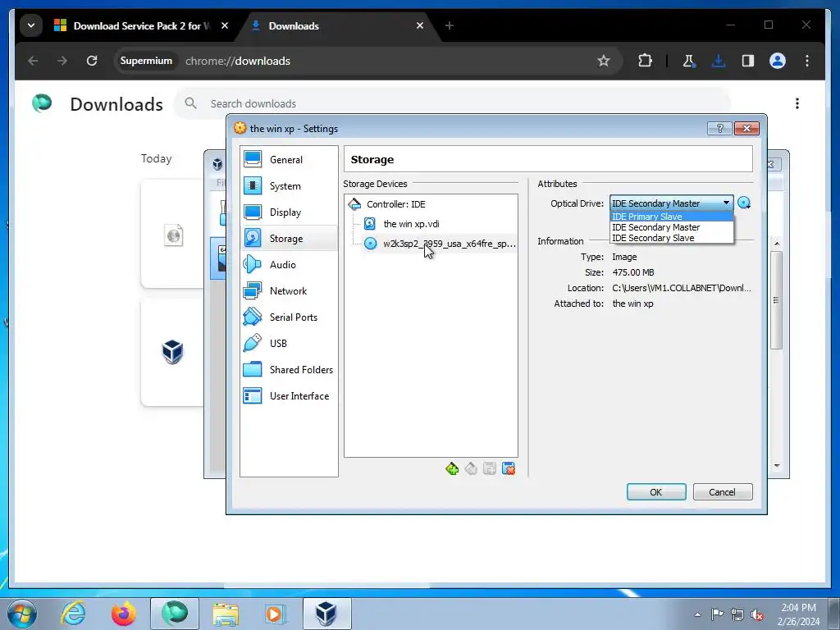The image size is (840, 630).
Task: Collapse the Optical Drive combo box arrow
Action: click(x=727, y=203)
